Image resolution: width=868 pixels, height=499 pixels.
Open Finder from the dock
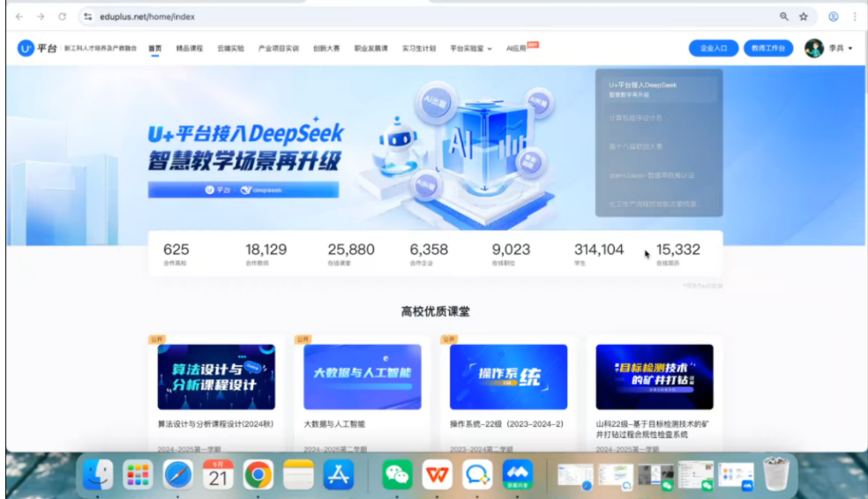pos(98,474)
